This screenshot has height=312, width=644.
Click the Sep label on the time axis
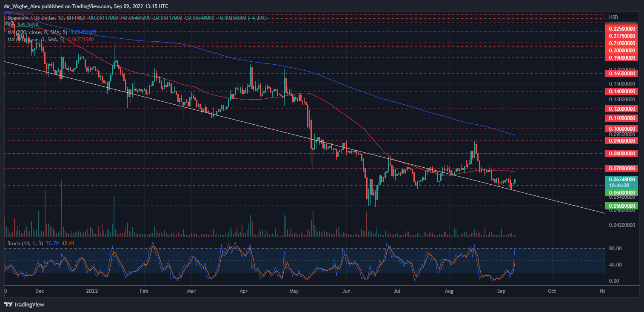coord(501,292)
